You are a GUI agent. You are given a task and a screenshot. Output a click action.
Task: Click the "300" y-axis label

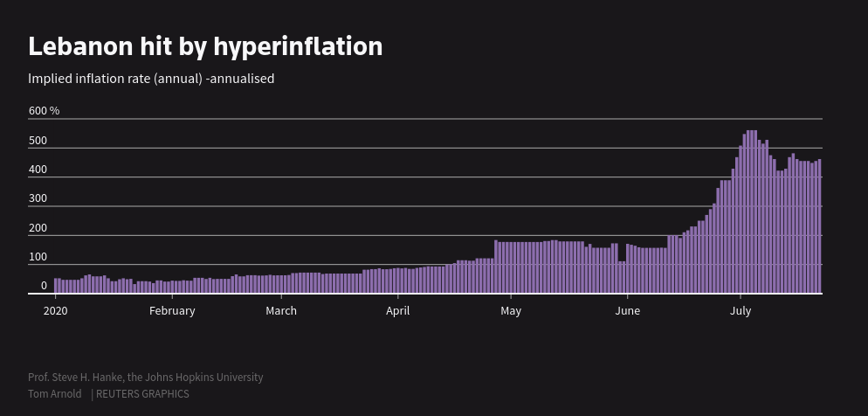(38, 199)
